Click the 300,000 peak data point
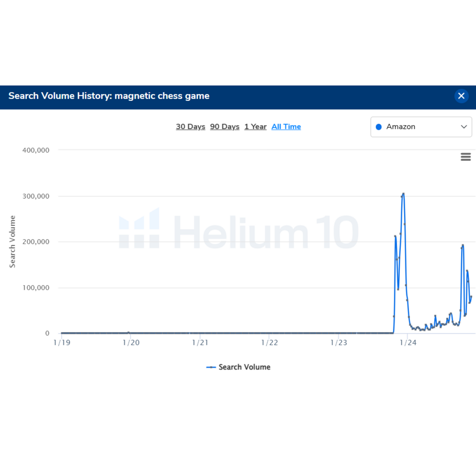 403,194
